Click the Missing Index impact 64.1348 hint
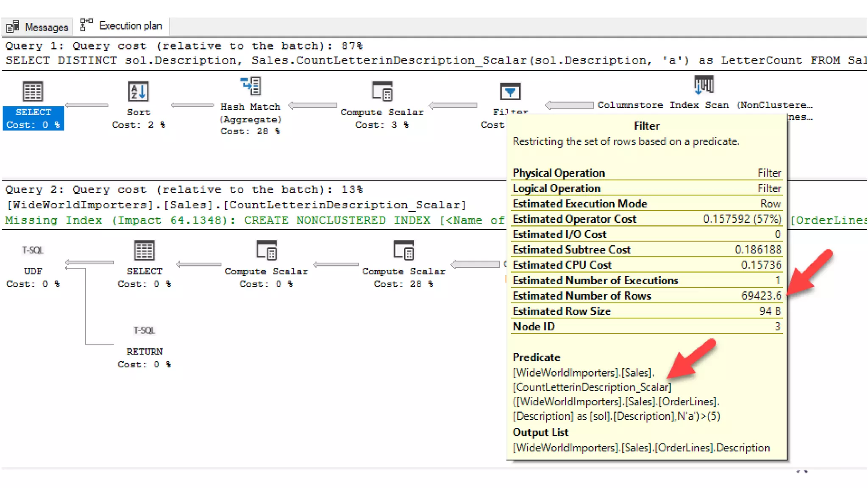This screenshot has height=488, width=868. coord(255,220)
